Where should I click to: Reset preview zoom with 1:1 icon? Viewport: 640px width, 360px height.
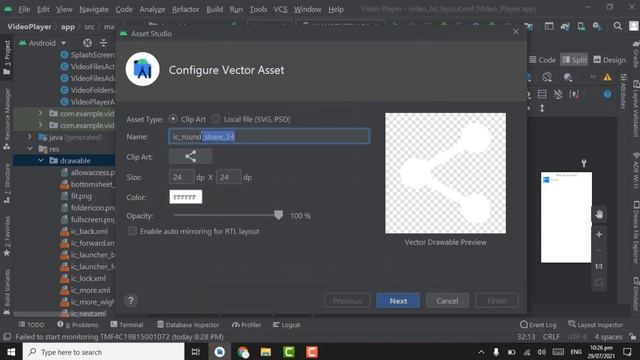(x=599, y=267)
